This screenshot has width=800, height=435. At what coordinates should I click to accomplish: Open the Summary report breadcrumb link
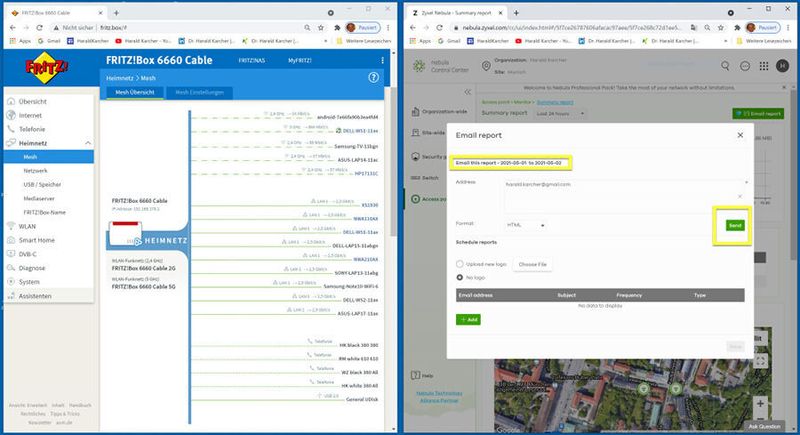point(555,103)
